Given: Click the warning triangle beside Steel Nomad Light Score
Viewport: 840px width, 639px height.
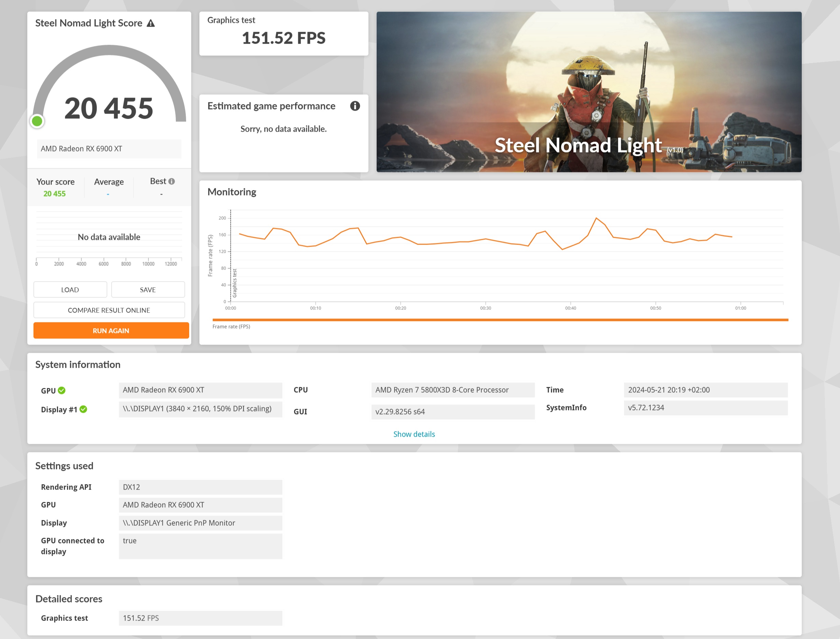Looking at the screenshot, I should click(x=151, y=24).
